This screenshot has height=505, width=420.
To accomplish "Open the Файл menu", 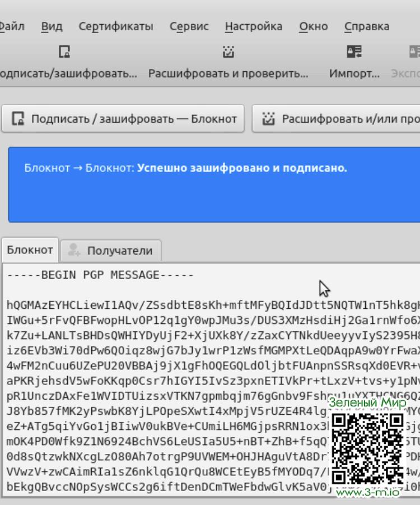I will (11, 26).
